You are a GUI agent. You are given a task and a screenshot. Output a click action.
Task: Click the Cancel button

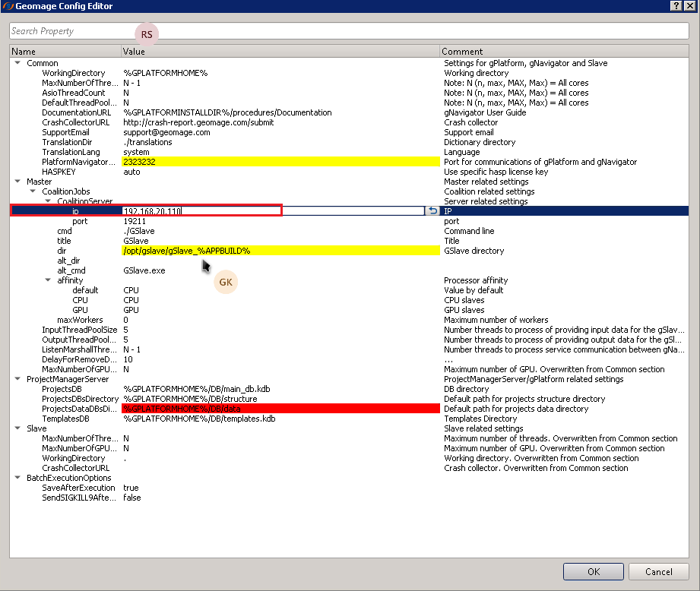[x=658, y=572]
